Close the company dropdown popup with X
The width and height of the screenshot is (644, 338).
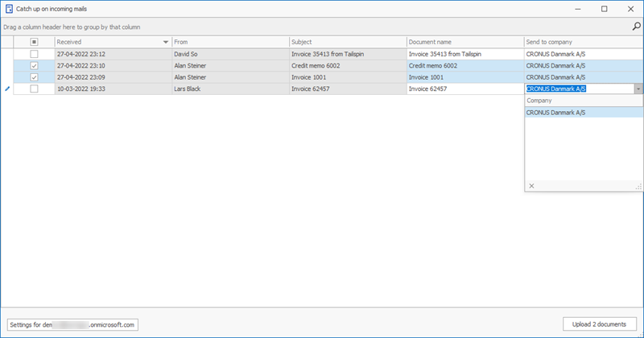point(530,186)
